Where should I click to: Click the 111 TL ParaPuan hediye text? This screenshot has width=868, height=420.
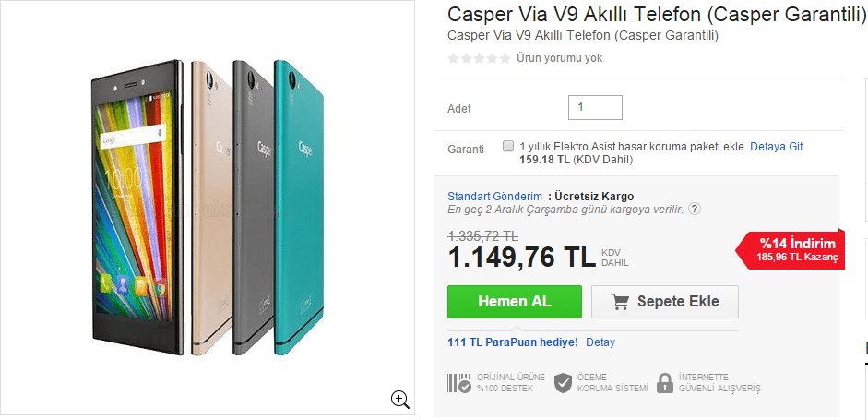click(x=512, y=342)
